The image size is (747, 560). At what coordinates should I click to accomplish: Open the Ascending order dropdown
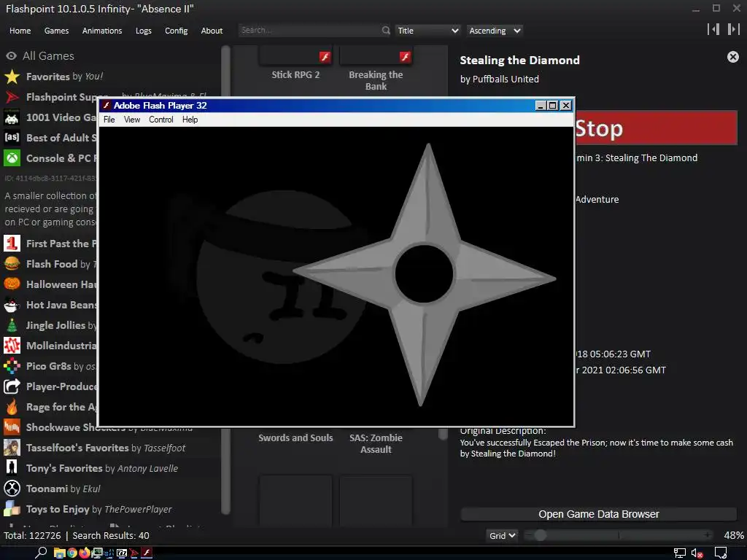(x=494, y=31)
